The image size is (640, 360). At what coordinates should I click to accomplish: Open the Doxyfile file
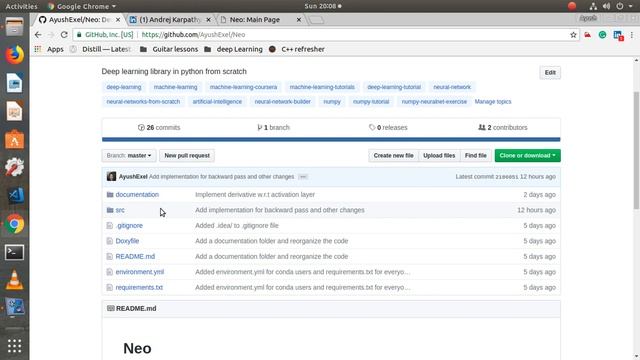(127, 241)
